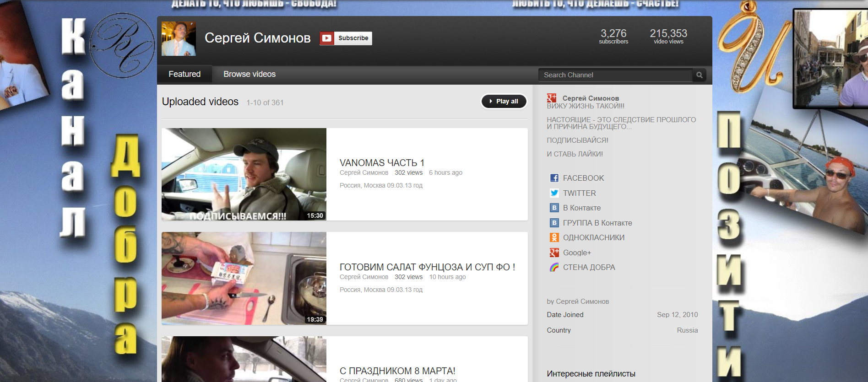Click the Twitter bird icon
This screenshot has width=868, height=382.
pyautogui.click(x=554, y=193)
